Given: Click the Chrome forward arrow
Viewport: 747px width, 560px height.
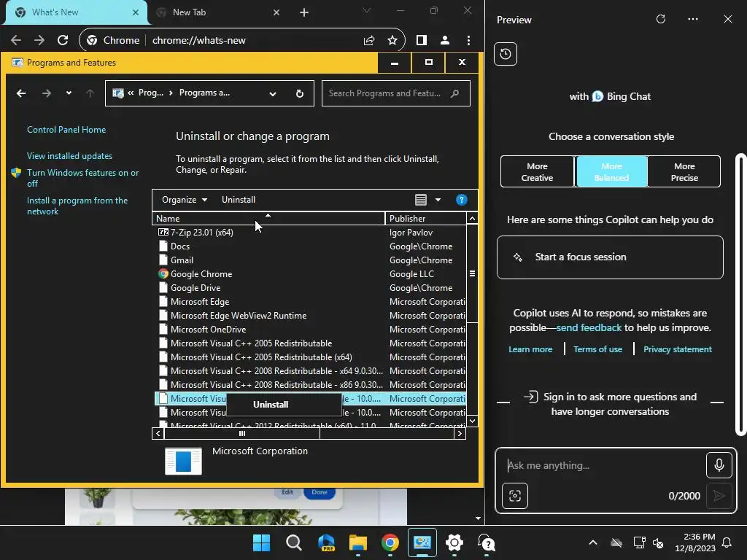Looking at the screenshot, I should (x=39, y=41).
